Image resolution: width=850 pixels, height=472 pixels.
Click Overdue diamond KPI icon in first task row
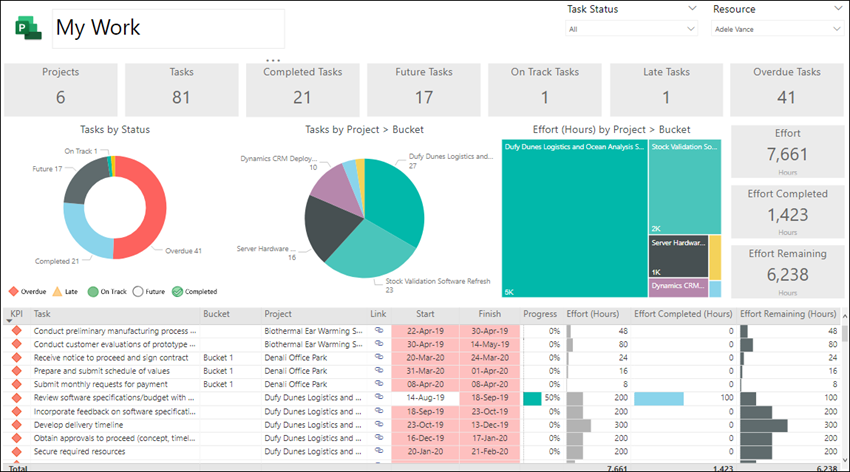(x=17, y=331)
